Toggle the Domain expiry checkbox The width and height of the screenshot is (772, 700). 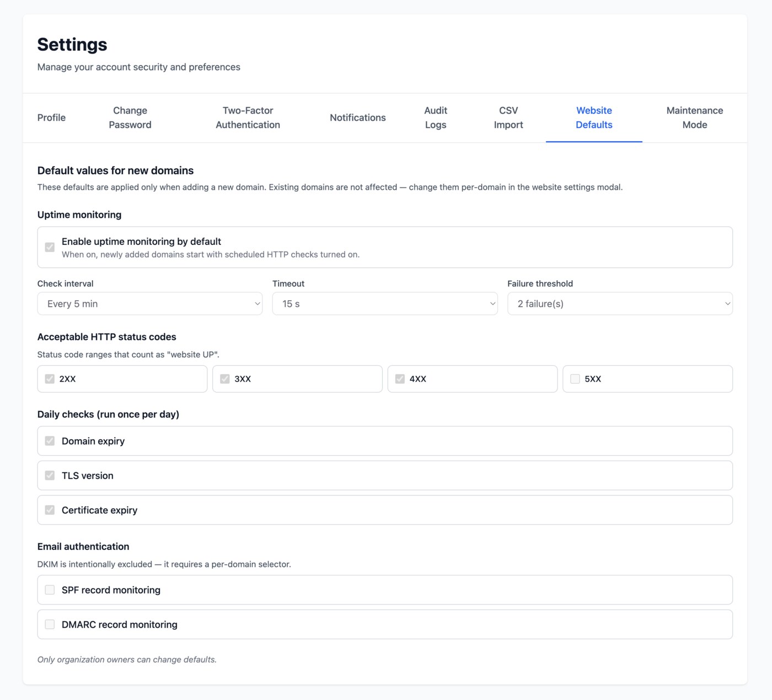point(50,441)
